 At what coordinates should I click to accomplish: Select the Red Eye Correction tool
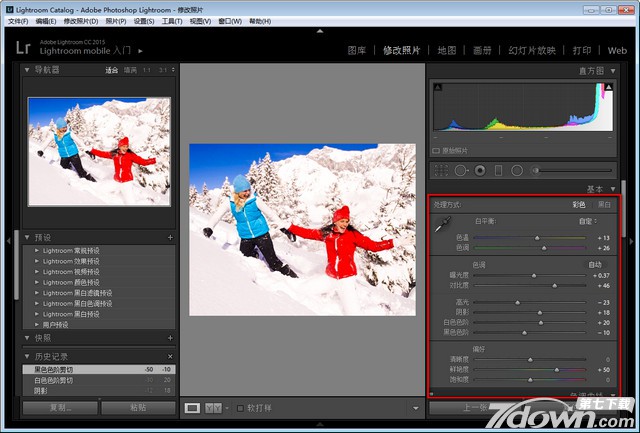tap(480, 171)
